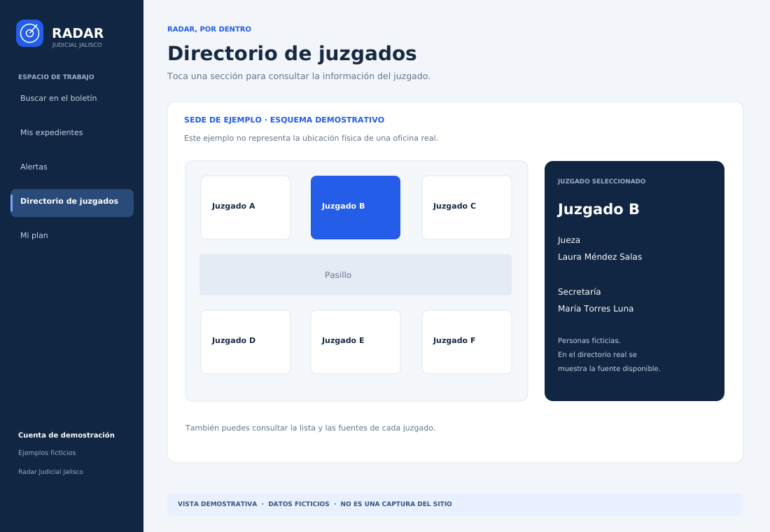Click secretary name 'María Torres Luna'

click(596, 309)
